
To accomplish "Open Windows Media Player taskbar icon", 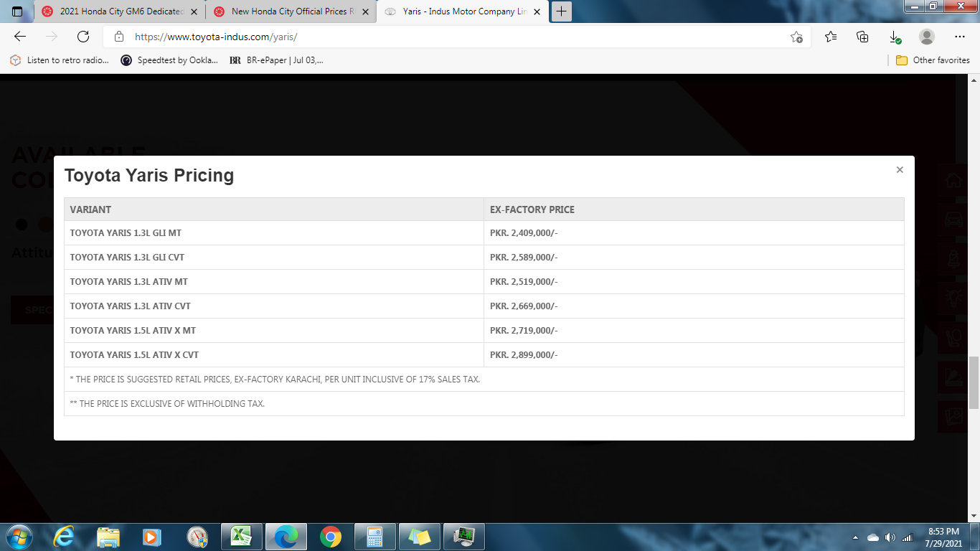I will 152,537.
